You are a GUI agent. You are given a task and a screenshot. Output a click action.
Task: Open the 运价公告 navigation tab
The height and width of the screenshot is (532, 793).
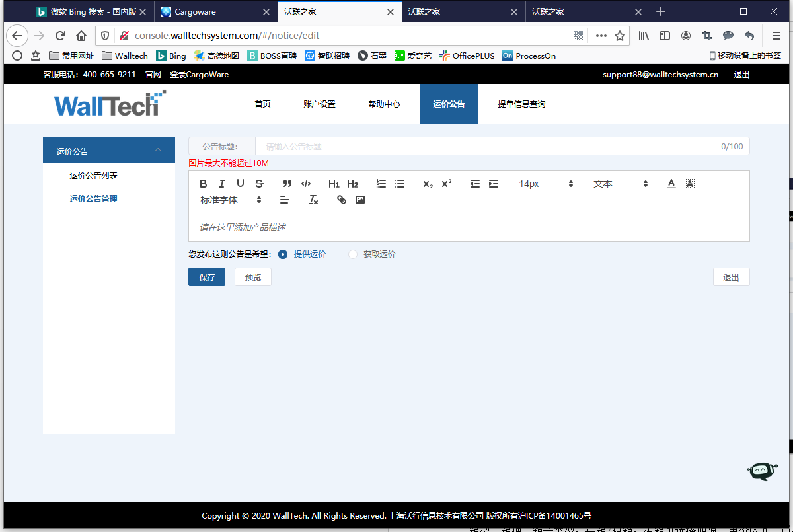click(x=449, y=104)
